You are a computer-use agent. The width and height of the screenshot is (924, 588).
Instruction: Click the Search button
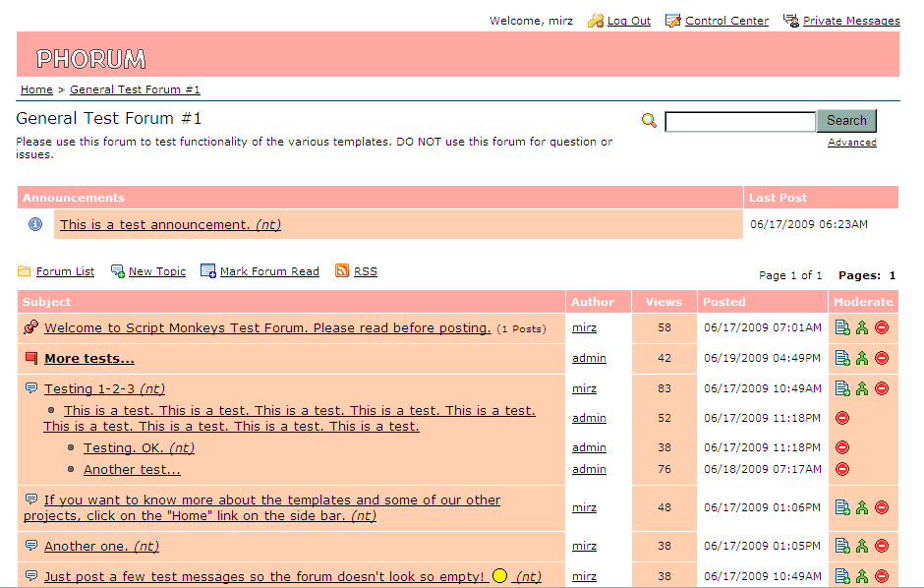click(846, 121)
